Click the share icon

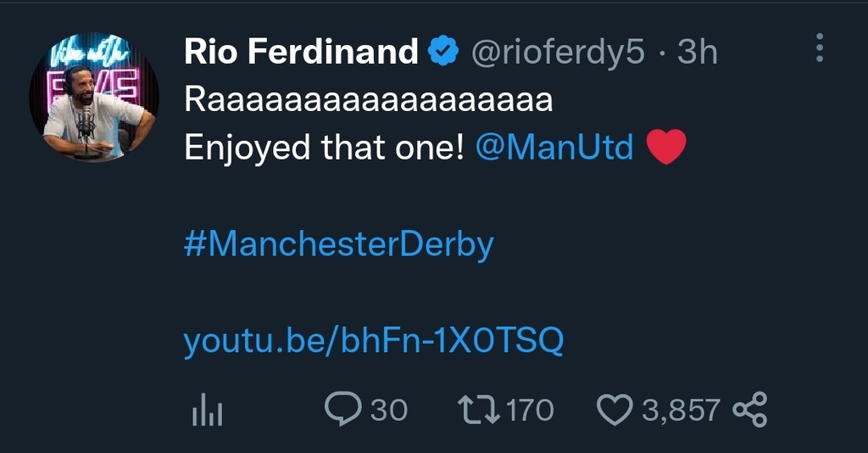(x=749, y=410)
